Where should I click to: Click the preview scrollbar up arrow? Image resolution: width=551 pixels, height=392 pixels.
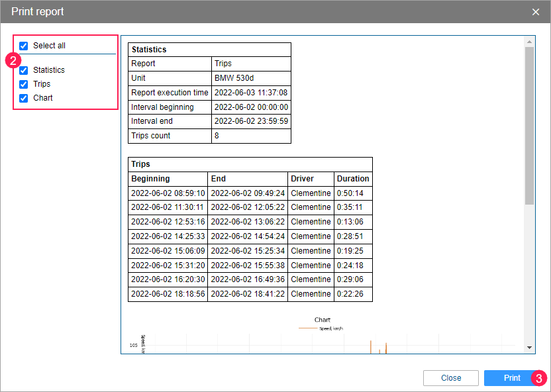pos(529,42)
